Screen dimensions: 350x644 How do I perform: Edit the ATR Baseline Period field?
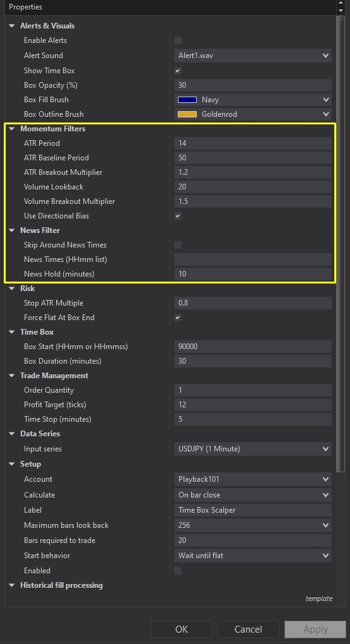(x=253, y=158)
